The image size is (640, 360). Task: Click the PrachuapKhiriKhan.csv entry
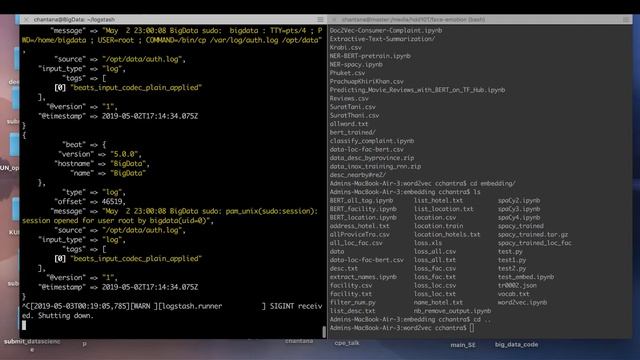click(367, 81)
